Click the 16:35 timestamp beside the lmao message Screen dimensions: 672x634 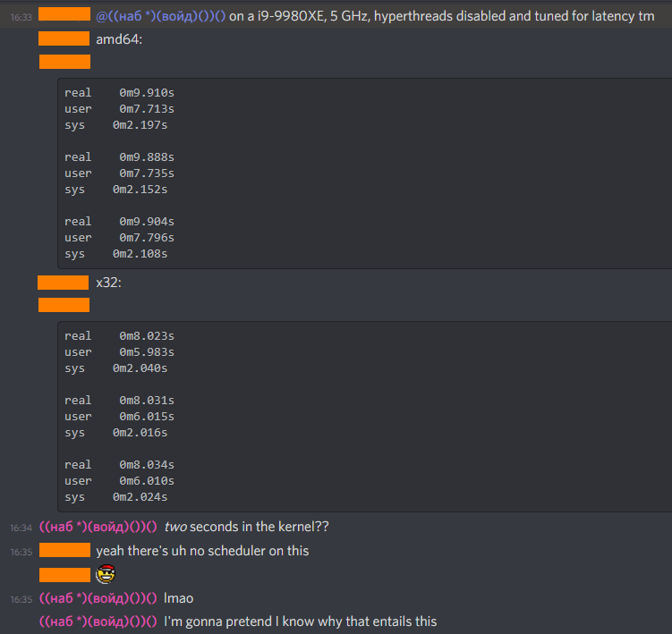(21, 599)
